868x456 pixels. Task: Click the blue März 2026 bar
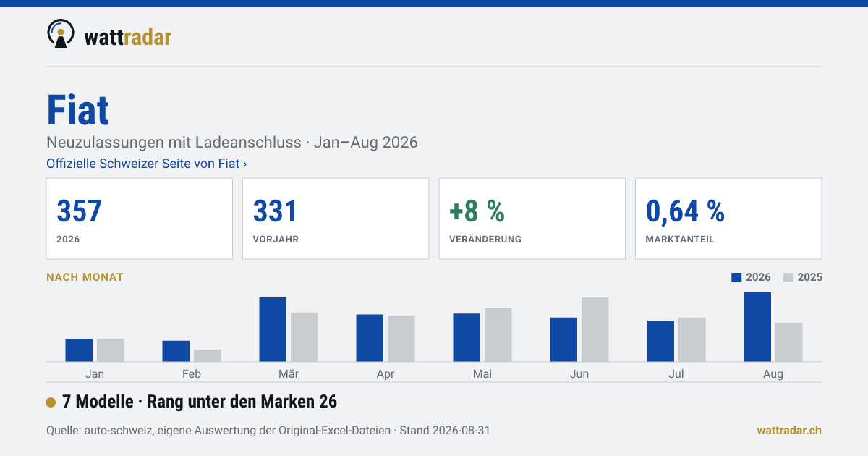pyautogui.click(x=273, y=329)
